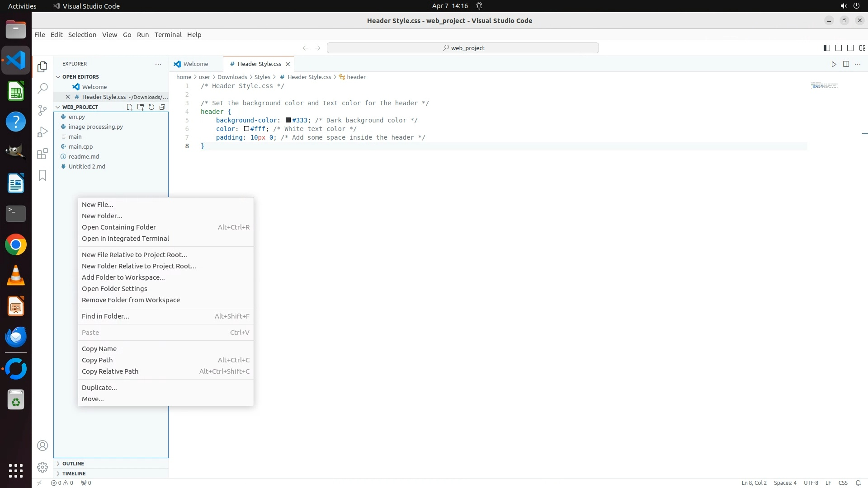Screen dimensions: 868x488
Task: Collapse all folders in explorer
Action: [162, 107]
